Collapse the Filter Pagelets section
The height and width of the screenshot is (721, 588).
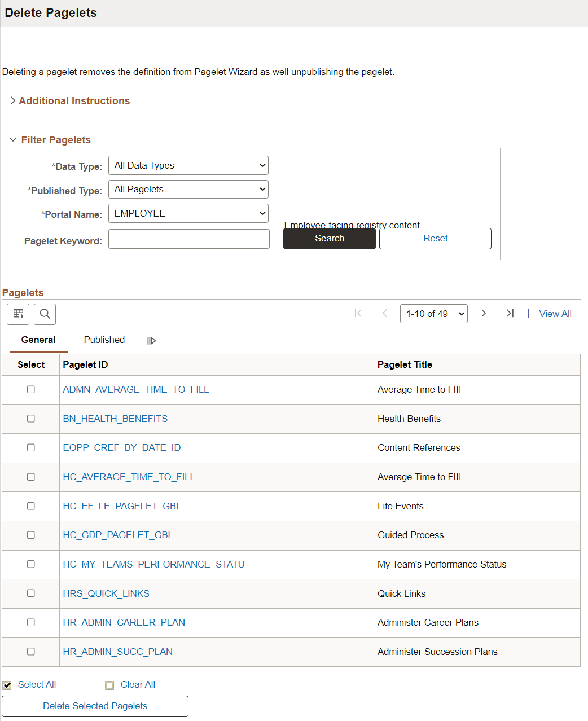click(55, 139)
